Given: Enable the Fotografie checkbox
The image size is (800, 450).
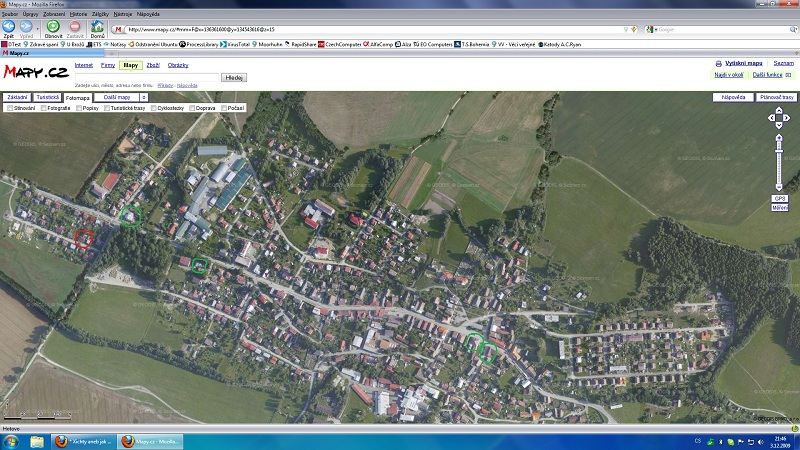Looking at the screenshot, I should pyautogui.click(x=44, y=108).
